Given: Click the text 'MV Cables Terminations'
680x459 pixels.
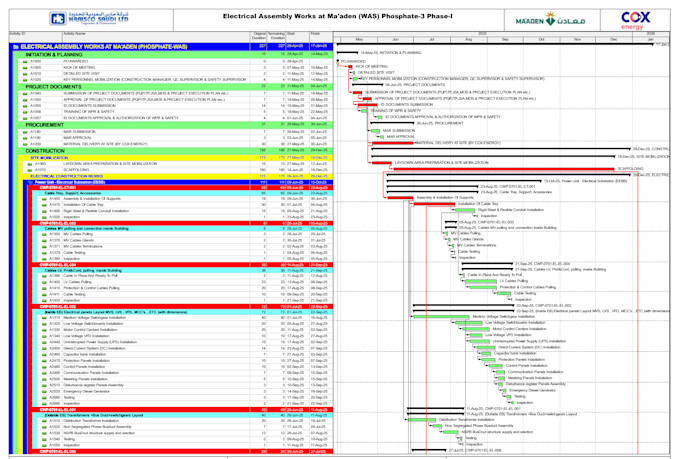Looking at the screenshot, I should [x=83, y=246].
